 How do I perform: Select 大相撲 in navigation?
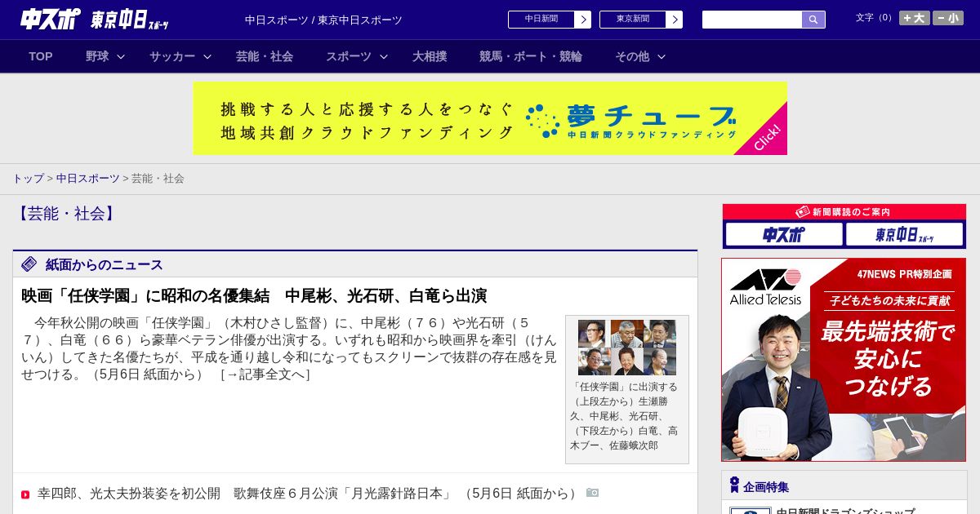[430, 56]
